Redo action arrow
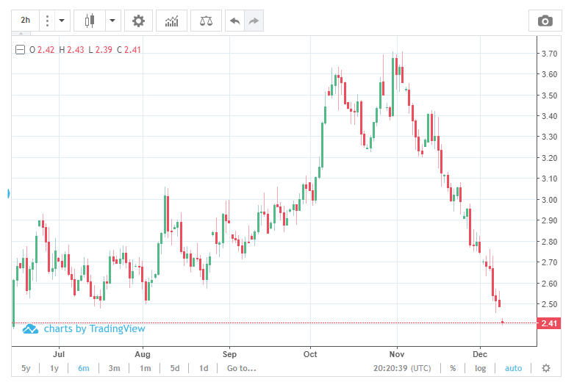 [x=254, y=21]
